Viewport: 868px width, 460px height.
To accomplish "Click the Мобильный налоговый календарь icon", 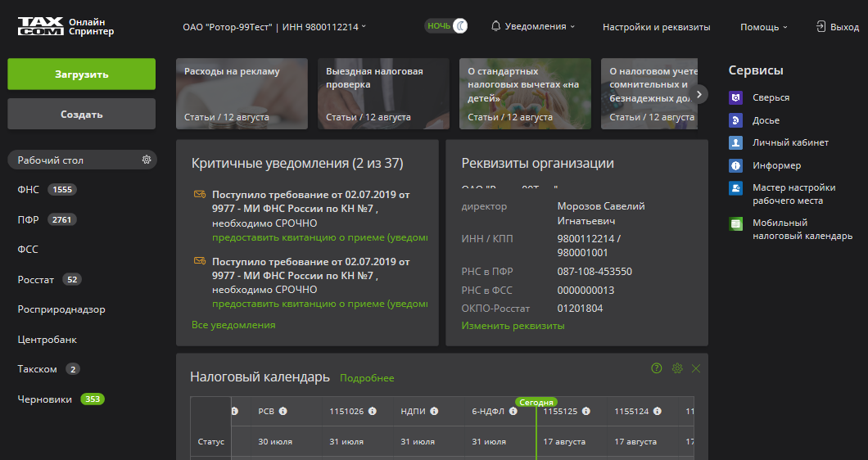I will (x=735, y=223).
